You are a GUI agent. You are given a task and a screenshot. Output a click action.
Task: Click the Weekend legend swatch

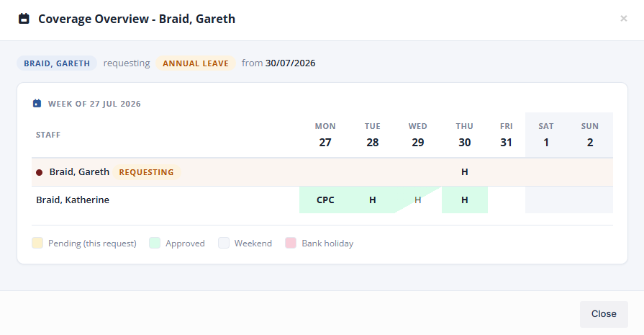tap(224, 243)
